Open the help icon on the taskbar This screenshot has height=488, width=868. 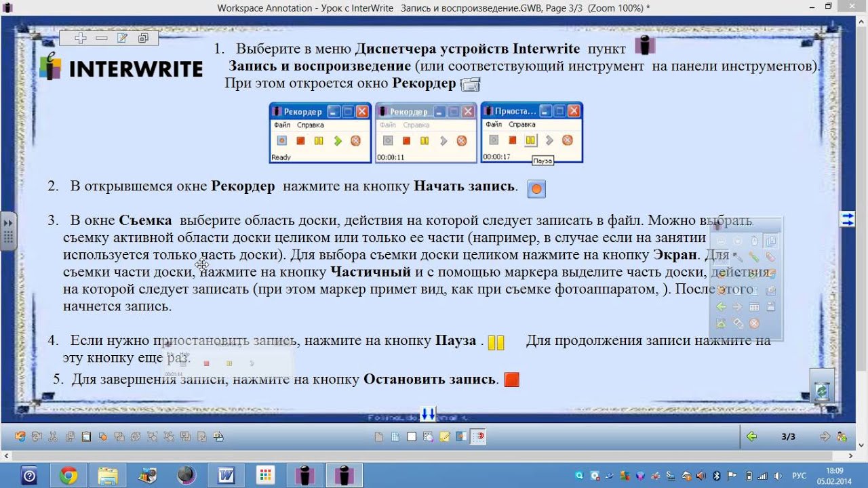pos(29,475)
